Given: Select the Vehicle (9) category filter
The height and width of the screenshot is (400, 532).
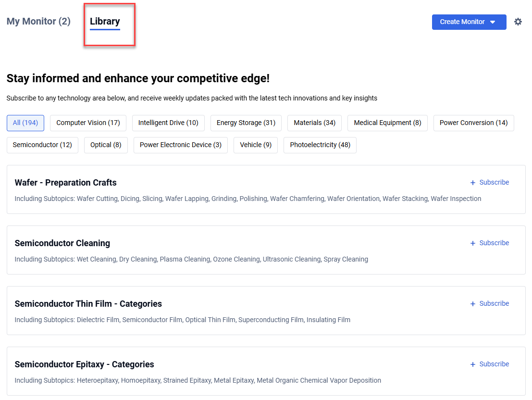Looking at the screenshot, I should pos(255,145).
